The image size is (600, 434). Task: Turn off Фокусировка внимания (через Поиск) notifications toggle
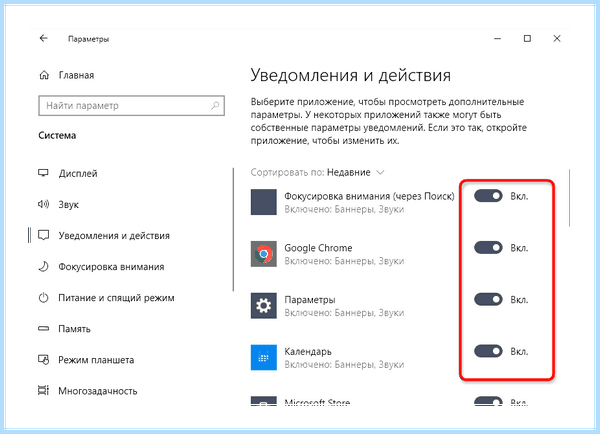tap(488, 196)
